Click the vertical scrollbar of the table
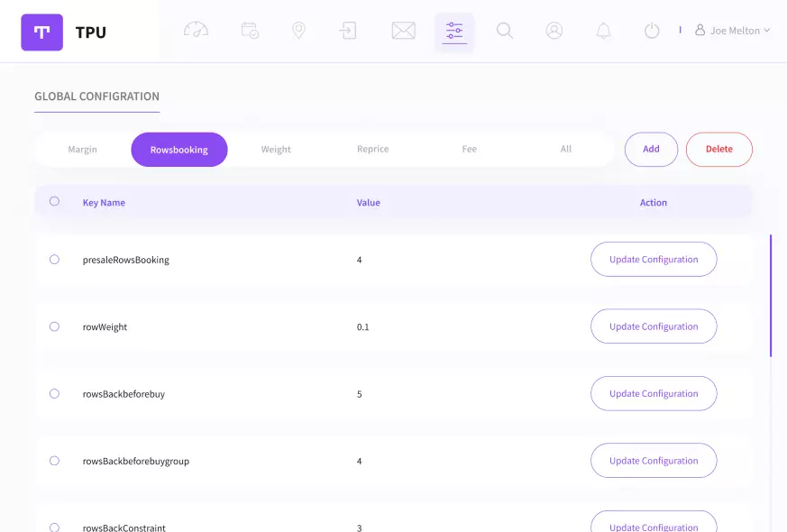Viewport: 787px width, 532px height. pyautogui.click(x=770, y=296)
